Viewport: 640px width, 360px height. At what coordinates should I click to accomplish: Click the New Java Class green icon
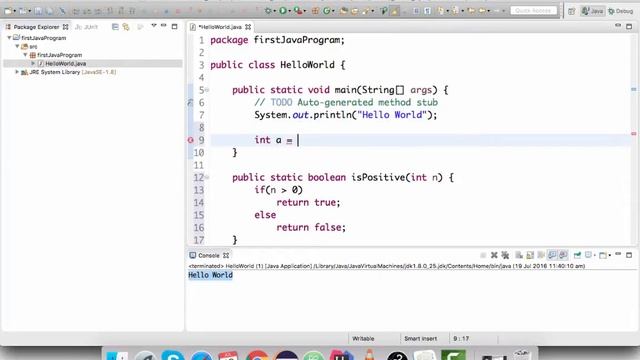pyautogui.click(x=327, y=11)
